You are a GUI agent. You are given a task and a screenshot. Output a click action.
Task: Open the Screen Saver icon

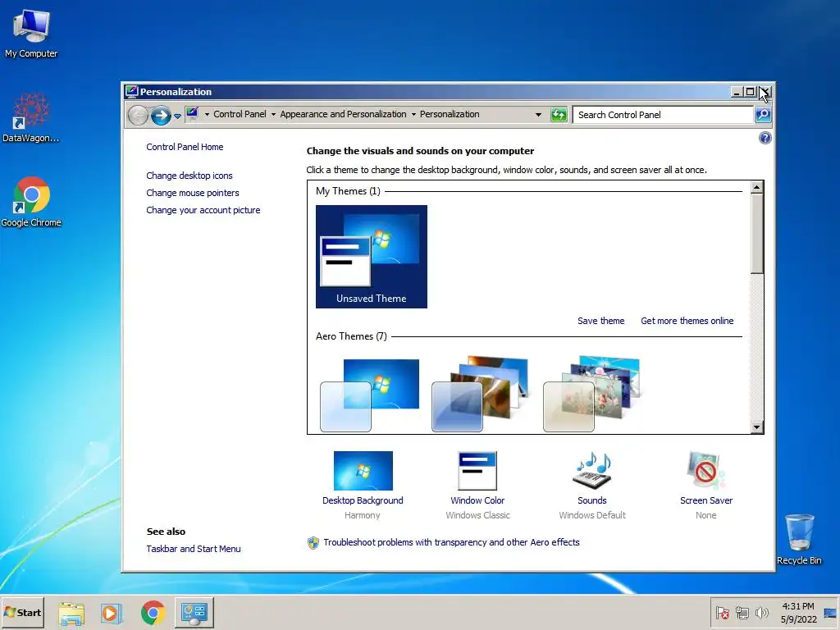tap(706, 471)
